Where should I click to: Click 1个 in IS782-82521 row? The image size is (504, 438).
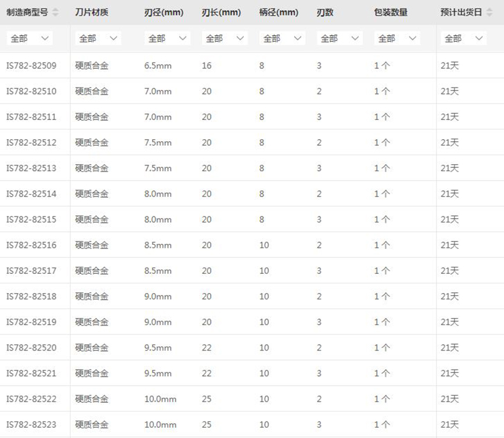[x=382, y=374]
